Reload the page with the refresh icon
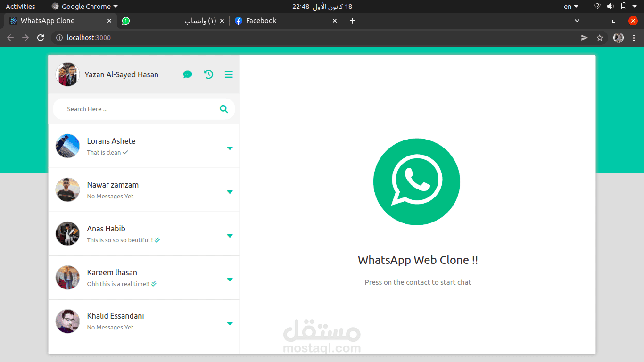644x362 pixels. [41, 37]
